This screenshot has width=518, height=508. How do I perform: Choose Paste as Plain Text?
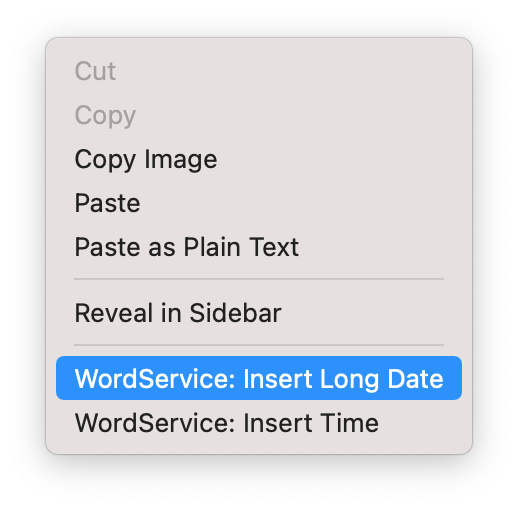tap(259, 247)
